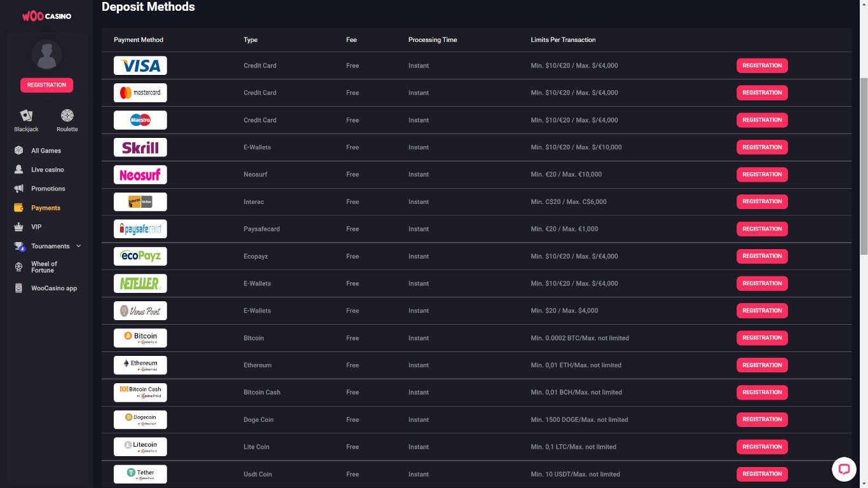Click the Neosurf logo

point(140,175)
